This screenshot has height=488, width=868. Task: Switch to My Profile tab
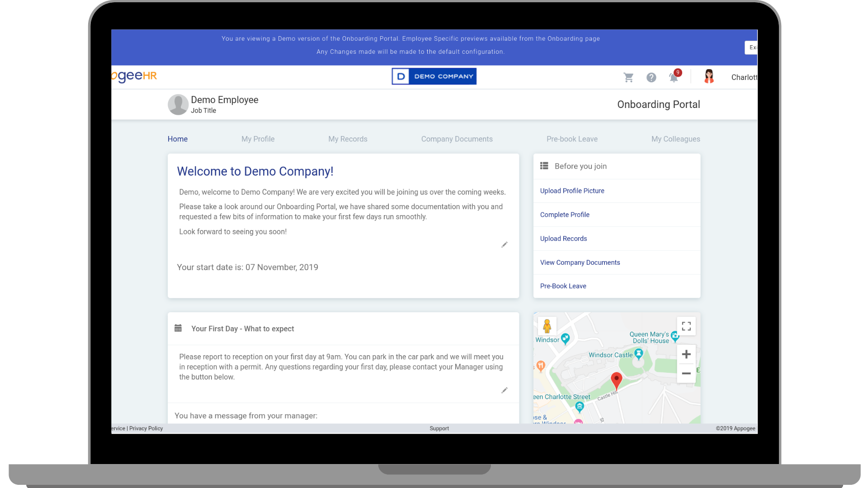pyautogui.click(x=258, y=139)
